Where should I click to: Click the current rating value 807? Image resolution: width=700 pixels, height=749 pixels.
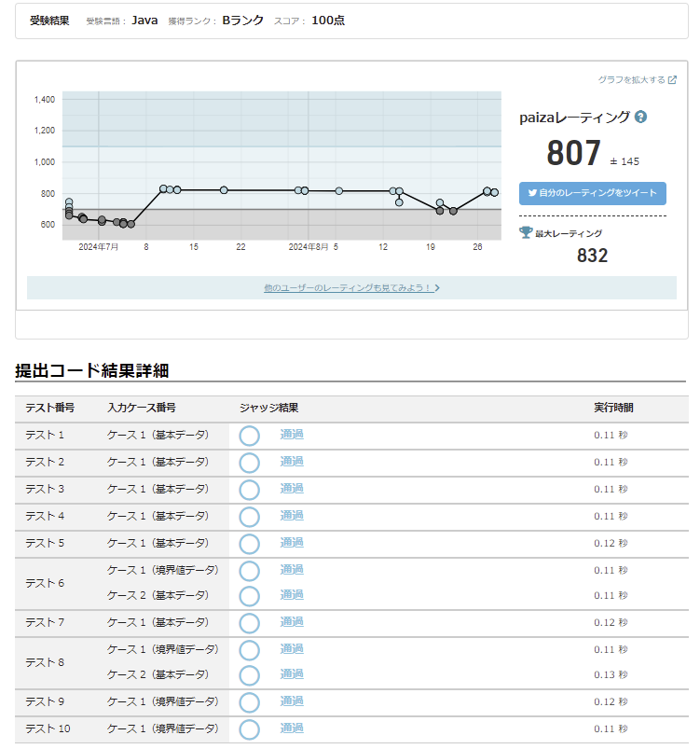(573, 154)
